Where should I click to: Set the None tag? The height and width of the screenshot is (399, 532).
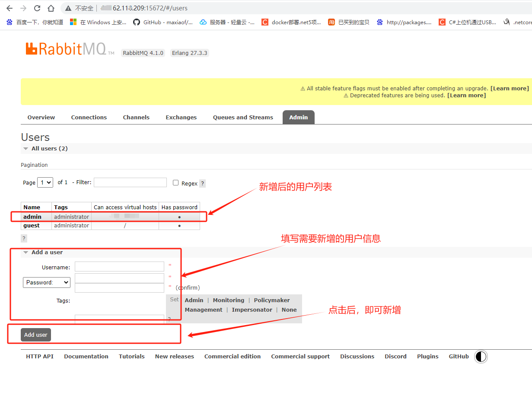click(289, 310)
